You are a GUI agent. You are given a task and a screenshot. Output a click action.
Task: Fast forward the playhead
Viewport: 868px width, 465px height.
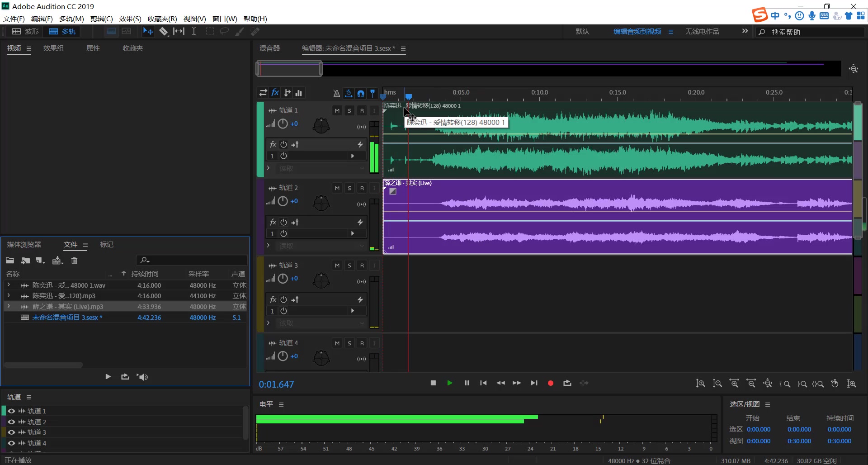517,383
